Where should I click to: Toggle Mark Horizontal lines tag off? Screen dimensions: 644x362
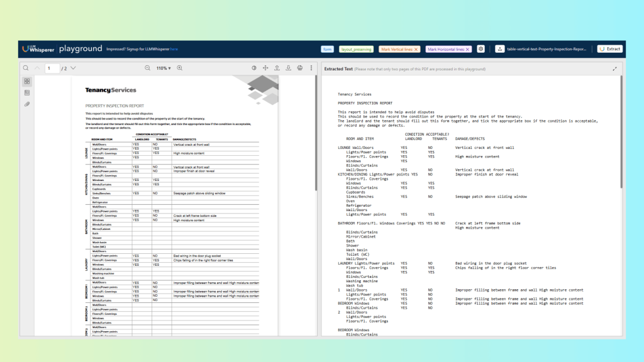tap(467, 49)
